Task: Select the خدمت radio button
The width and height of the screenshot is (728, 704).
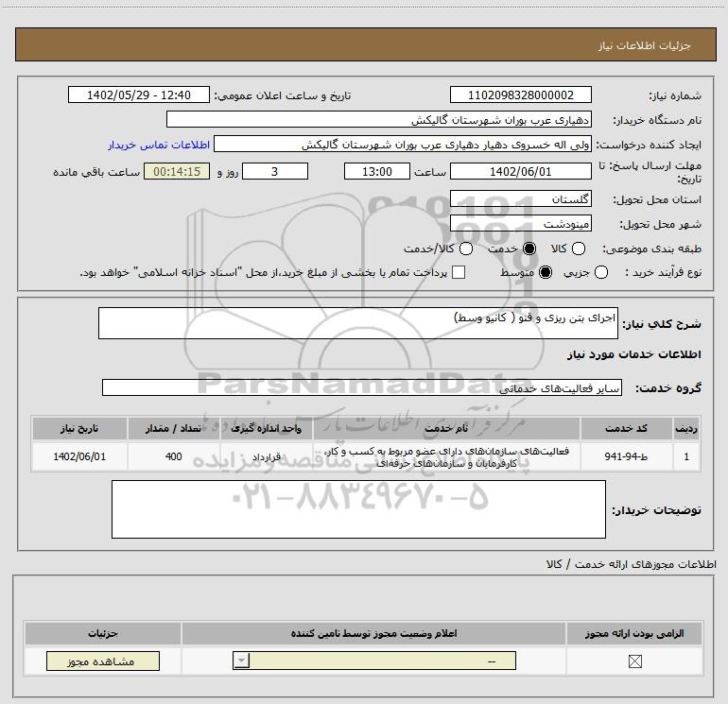Action: (529, 249)
